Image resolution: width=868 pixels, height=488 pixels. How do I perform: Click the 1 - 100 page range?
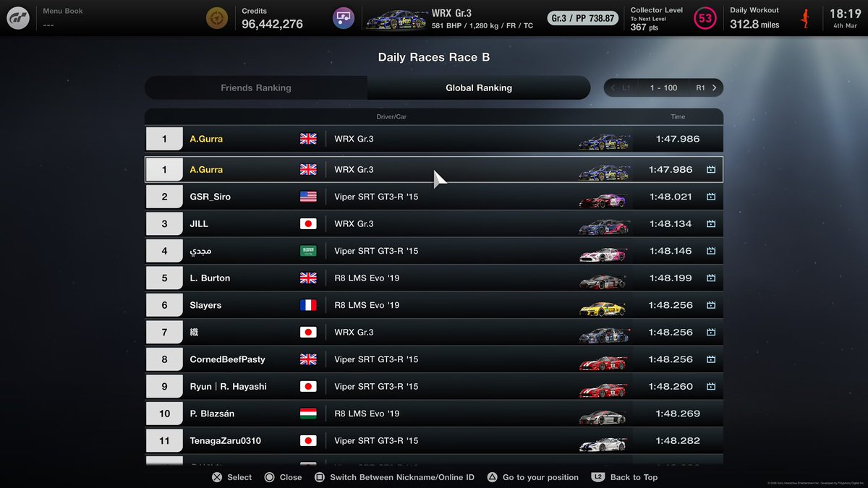[663, 87]
